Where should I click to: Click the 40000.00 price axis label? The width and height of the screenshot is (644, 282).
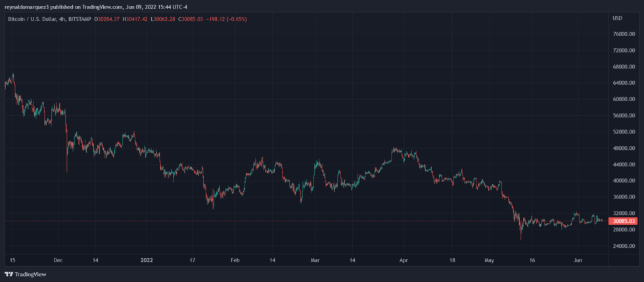click(x=623, y=181)
